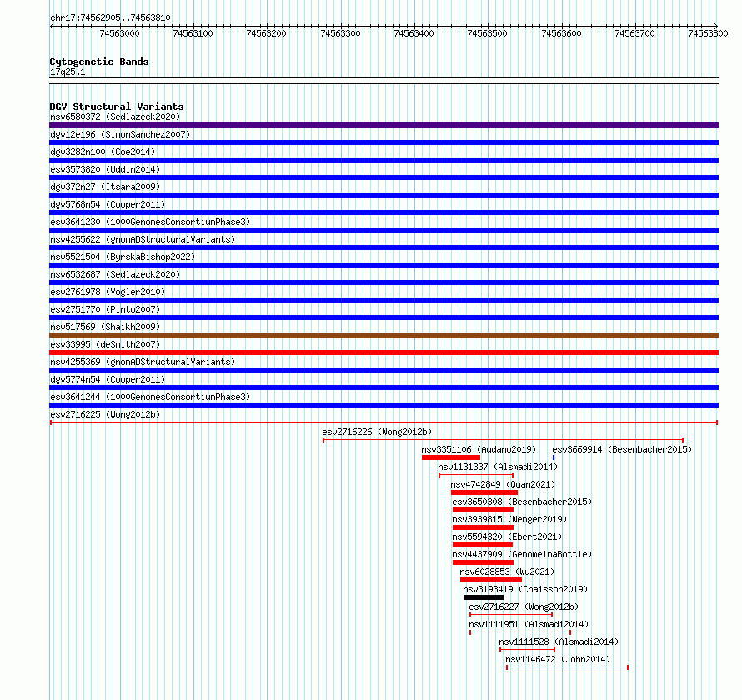Click esv3573820 (Uddin2014) label

point(105,169)
